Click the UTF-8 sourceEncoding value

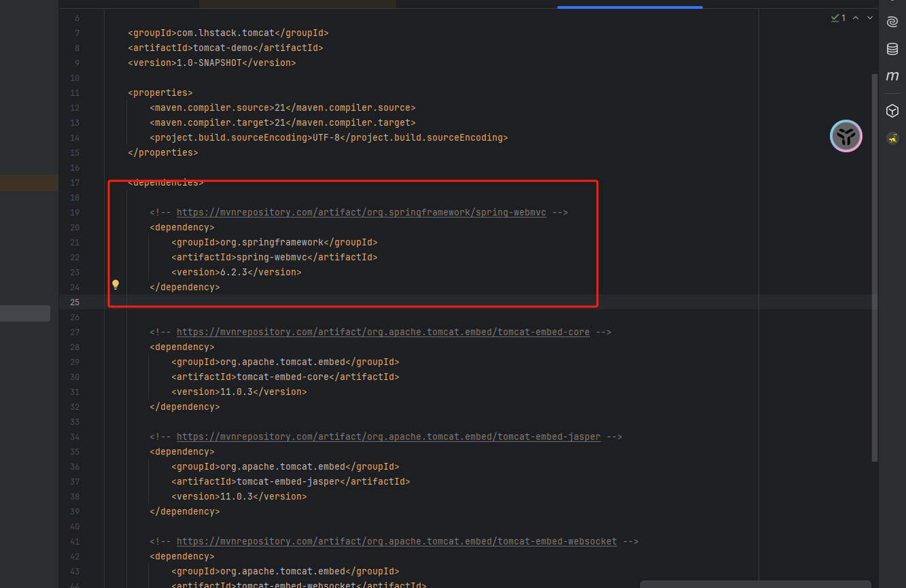tap(326, 138)
